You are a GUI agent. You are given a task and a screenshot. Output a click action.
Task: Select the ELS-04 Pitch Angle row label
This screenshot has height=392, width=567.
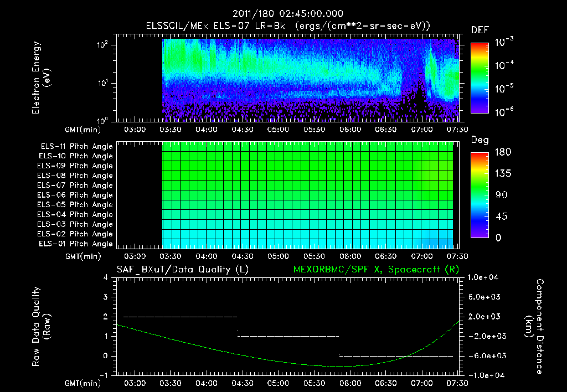pyautogui.click(x=75, y=215)
